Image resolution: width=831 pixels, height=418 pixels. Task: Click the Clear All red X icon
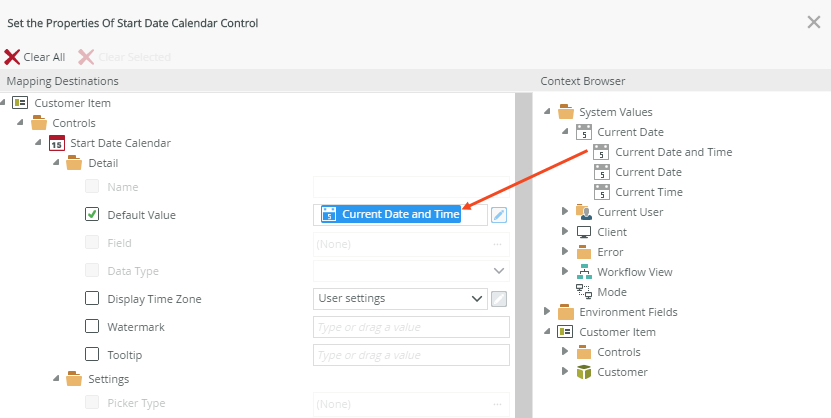(x=12, y=57)
